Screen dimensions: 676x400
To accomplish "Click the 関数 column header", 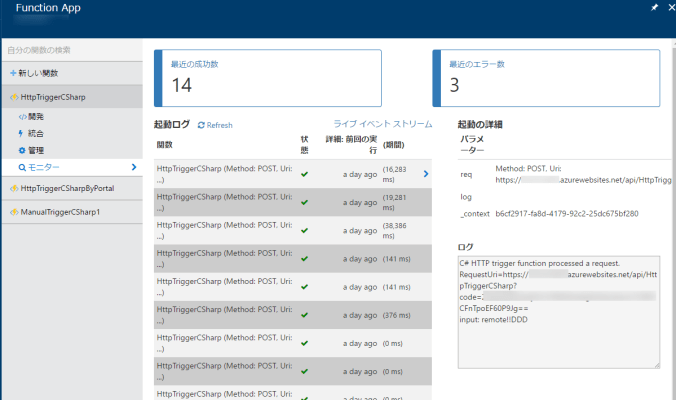I will click(165, 144).
